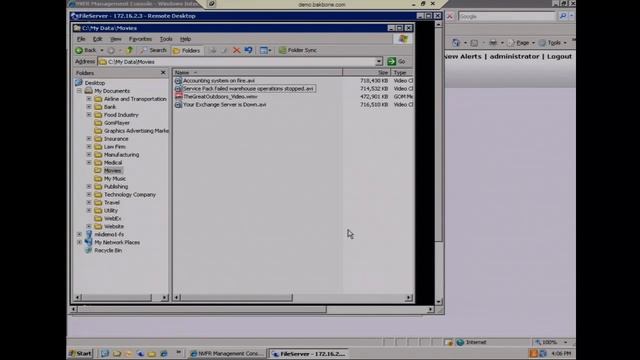This screenshot has width=640, height=360.
Task: Expand the Insurance folder node
Action: [x=89, y=139]
